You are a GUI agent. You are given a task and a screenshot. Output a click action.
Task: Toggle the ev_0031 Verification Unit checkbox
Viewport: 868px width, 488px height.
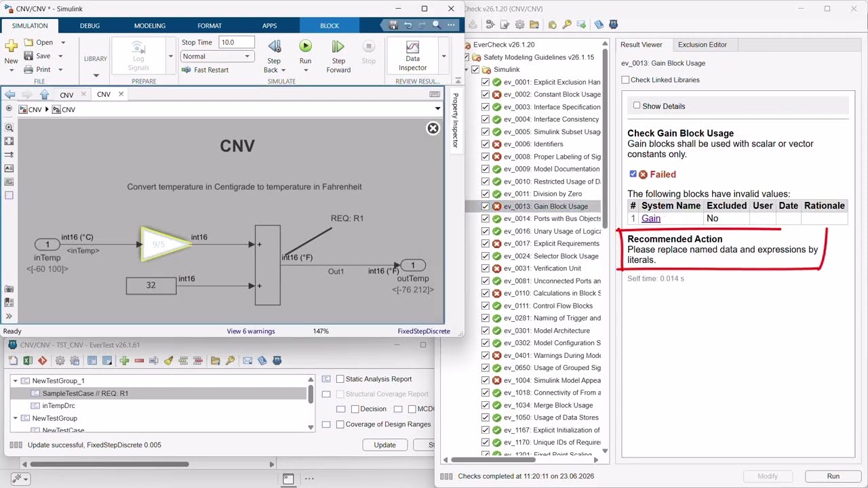[485, 268]
